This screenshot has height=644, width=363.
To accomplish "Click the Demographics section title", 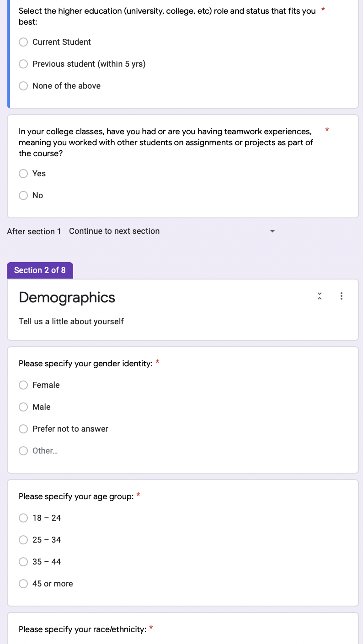I will (x=67, y=298).
